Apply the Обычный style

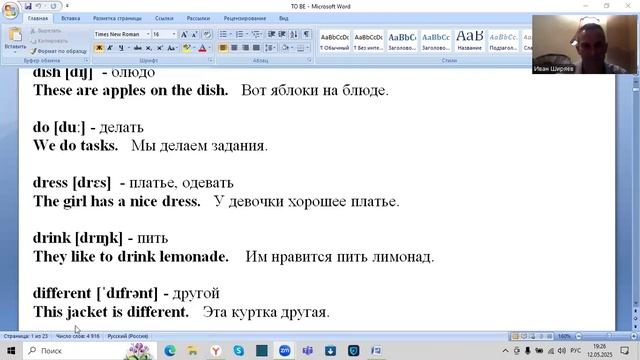(x=335, y=41)
